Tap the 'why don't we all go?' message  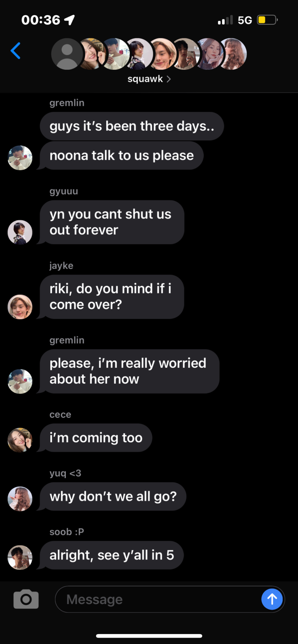point(113,496)
